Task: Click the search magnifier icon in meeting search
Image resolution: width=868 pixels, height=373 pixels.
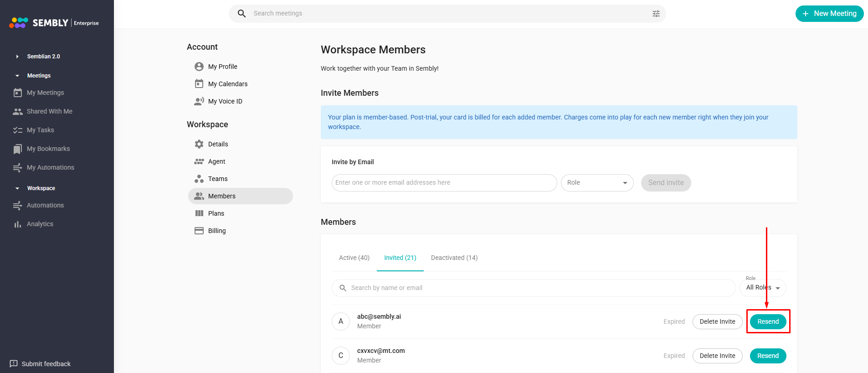Action: tap(242, 14)
